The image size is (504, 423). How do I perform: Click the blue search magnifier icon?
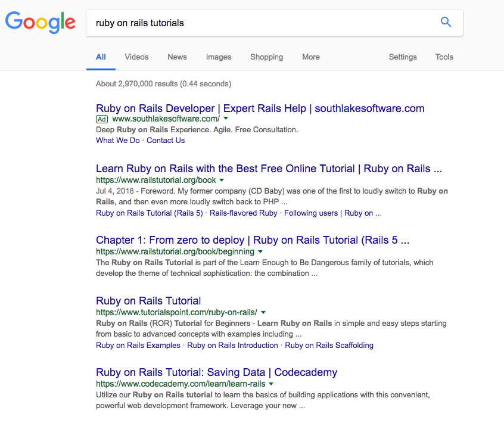(x=446, y=22)
